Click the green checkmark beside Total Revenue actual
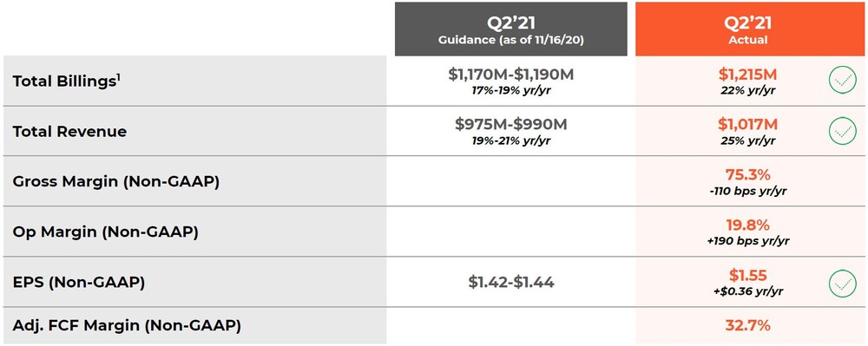Viewport: 868px width, 346px height. coord(843,131)
